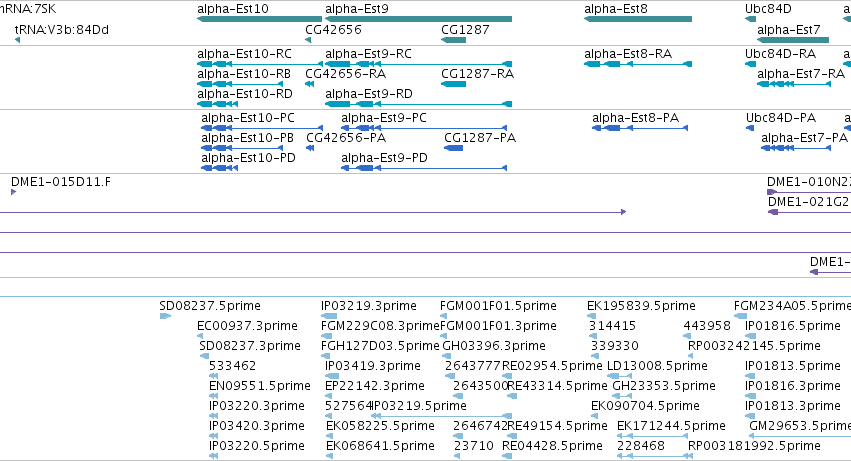Select the DME1-021G2 clone label
Screen dimensions: 851x461
click(808, 202)
